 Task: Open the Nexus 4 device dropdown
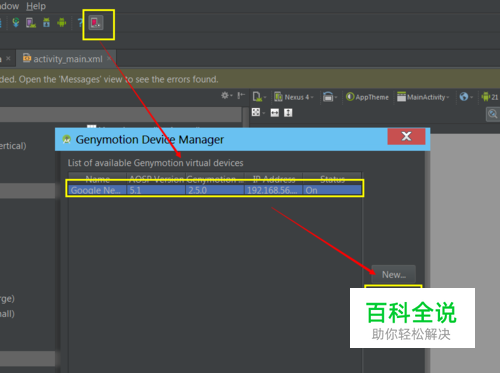294,97
